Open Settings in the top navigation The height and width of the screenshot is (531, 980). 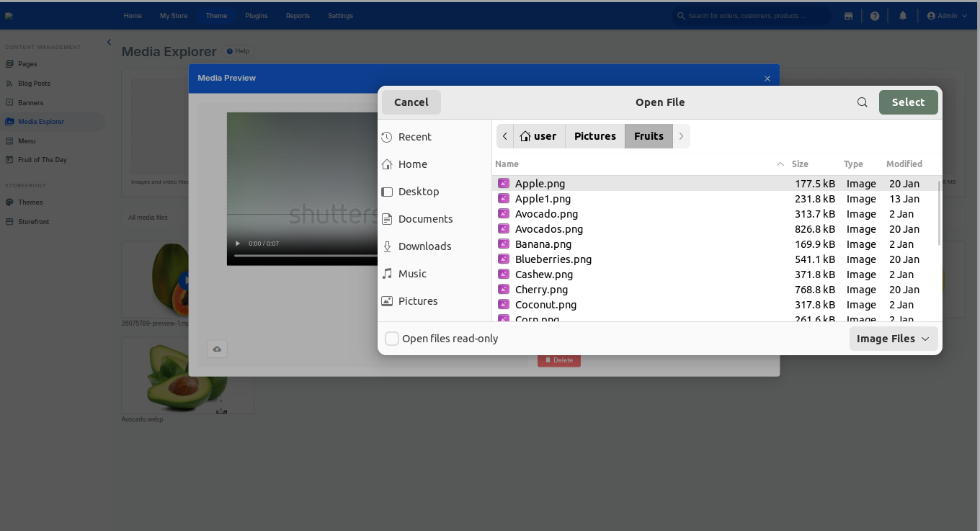click(x=340, y=16)
